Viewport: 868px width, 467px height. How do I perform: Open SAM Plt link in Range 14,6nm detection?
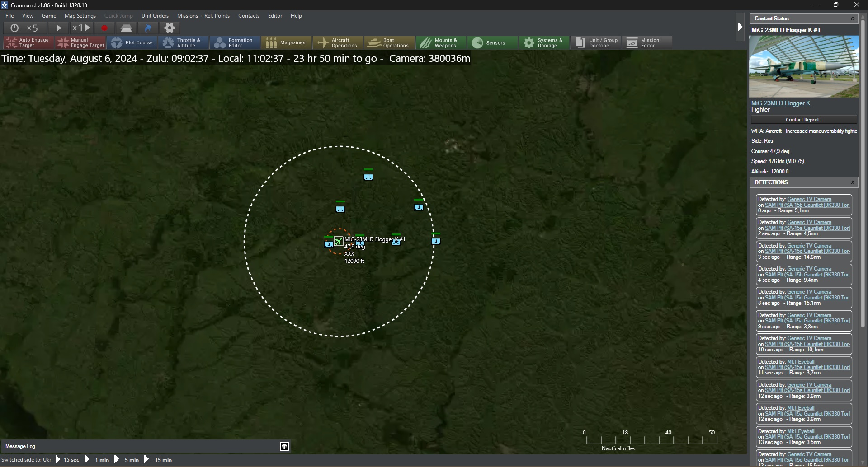pyautogui.click(x=807, y=251)
